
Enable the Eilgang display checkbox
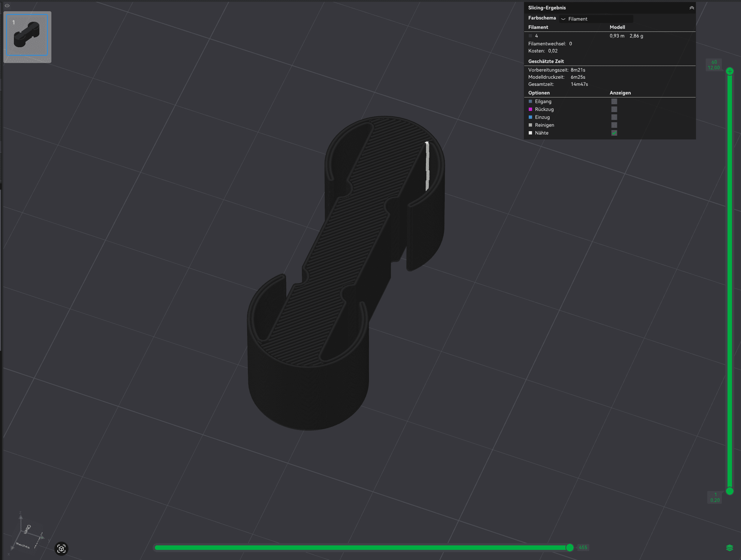coord(614,102)
